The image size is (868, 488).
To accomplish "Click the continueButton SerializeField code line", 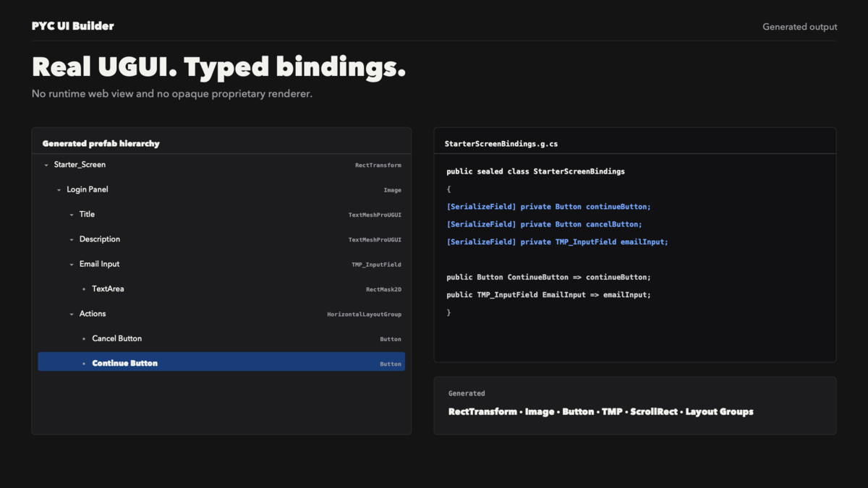I will tap(549, 207).
